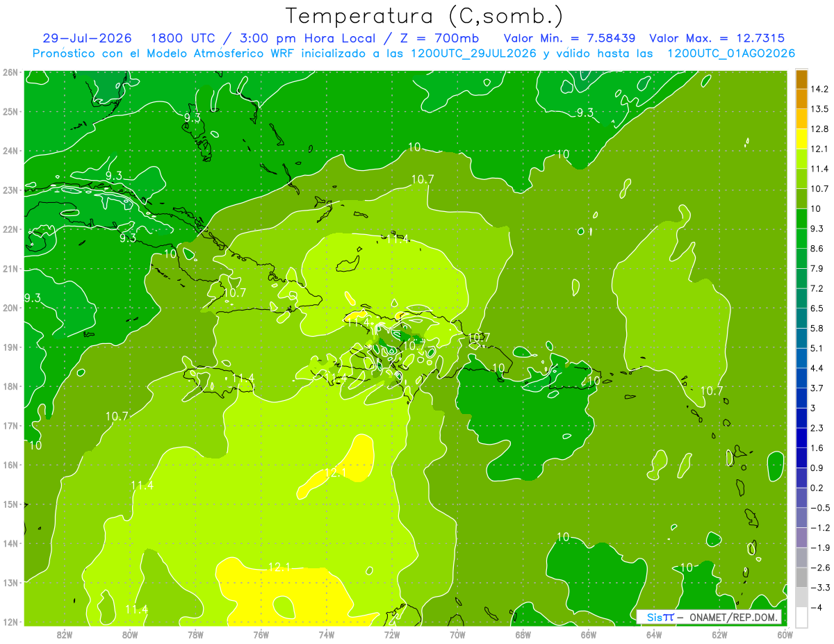Click the '74W' longitude axis label

click(326, 634)
